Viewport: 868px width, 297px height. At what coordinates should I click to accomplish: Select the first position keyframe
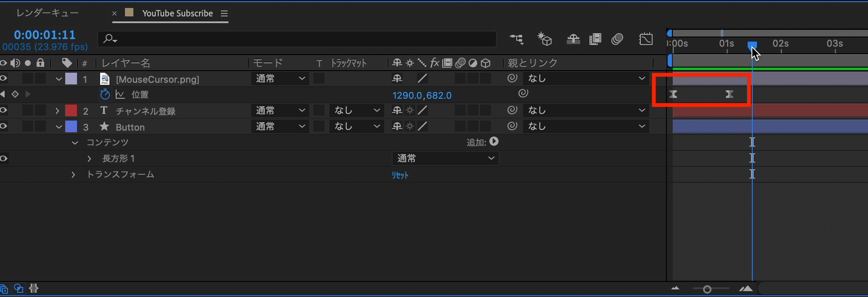tap(673, 94)
